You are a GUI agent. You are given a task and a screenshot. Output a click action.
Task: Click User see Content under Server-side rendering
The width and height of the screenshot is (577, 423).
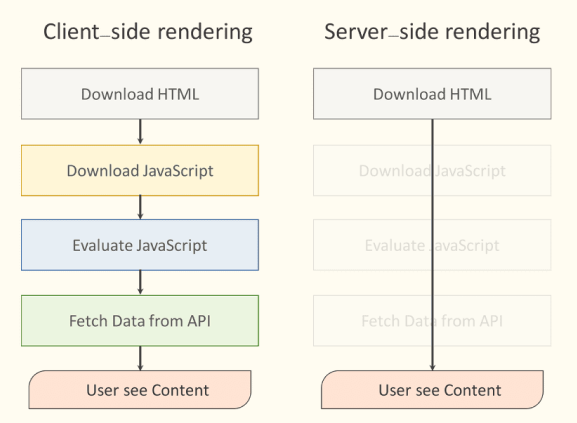coord(432,390)
